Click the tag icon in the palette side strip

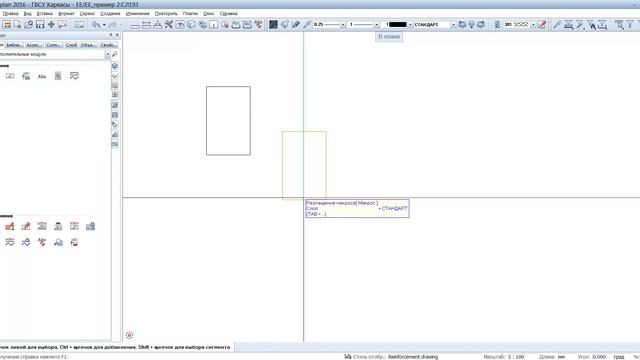coord(115,124)
